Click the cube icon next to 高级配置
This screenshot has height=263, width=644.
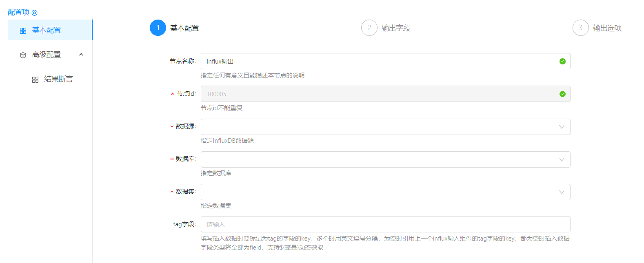tap(23, 55)
